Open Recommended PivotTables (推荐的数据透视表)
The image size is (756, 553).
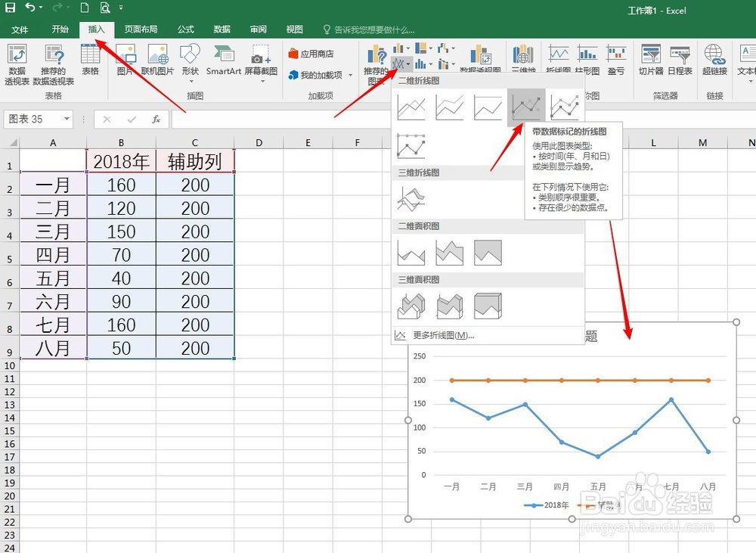tap(54, 64)
